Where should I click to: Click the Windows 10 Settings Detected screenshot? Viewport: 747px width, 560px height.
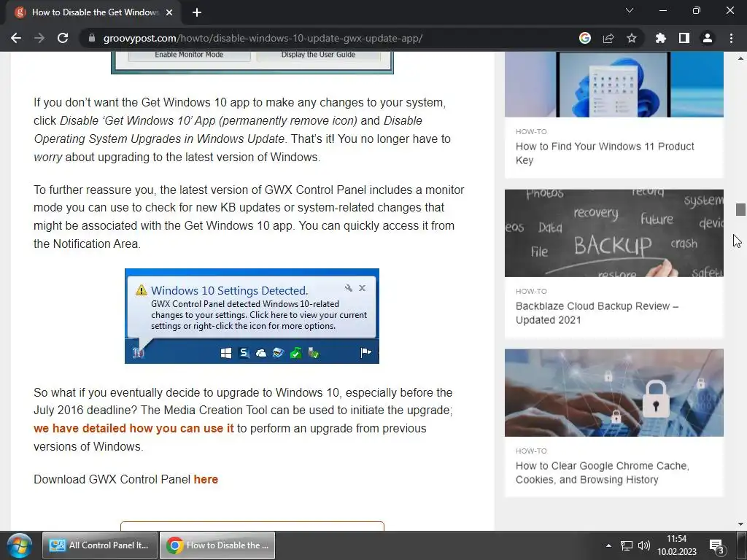252,316
